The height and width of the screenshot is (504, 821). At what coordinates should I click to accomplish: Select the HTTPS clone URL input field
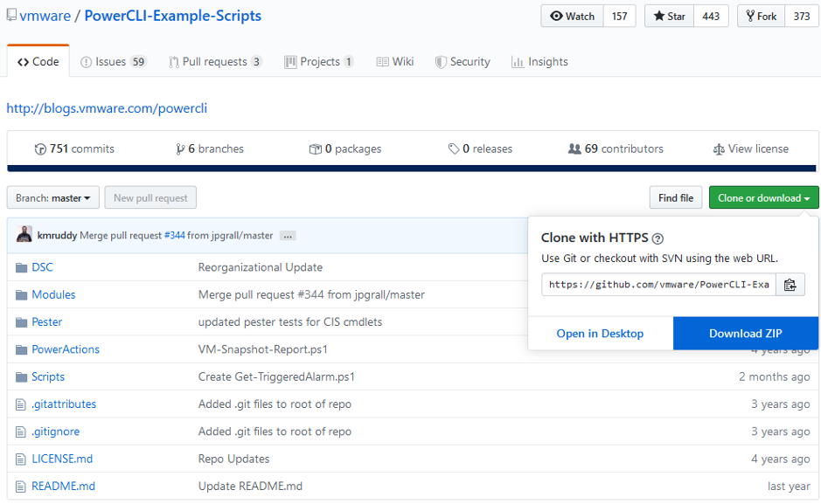tap(656, 284)
